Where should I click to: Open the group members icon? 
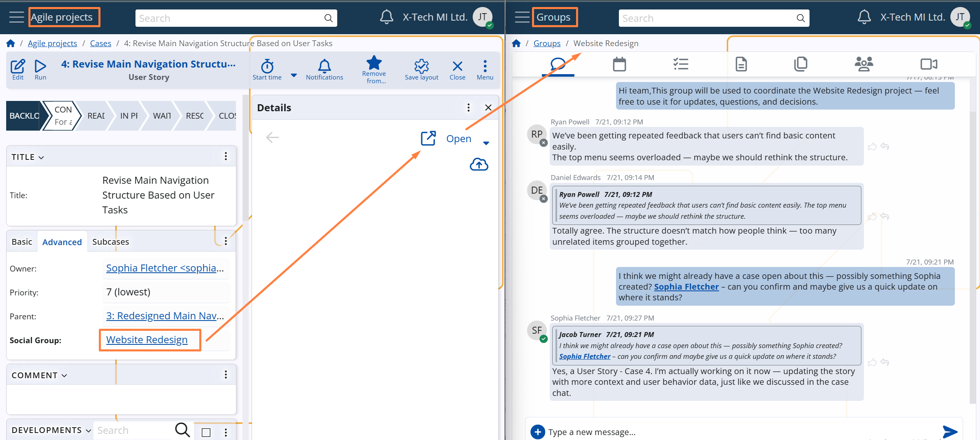[863, 64]
